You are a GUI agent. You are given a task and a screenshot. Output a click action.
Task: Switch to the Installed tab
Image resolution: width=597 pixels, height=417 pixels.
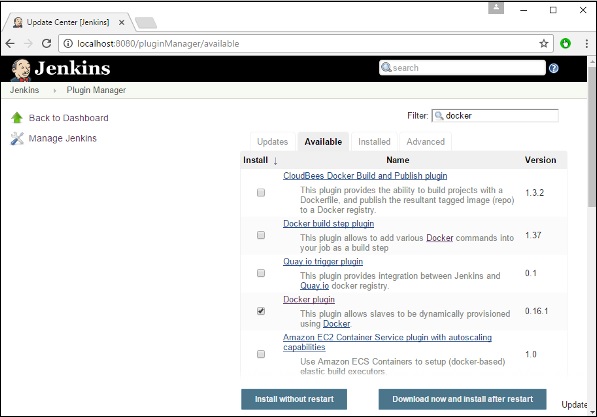click(374, 142)
